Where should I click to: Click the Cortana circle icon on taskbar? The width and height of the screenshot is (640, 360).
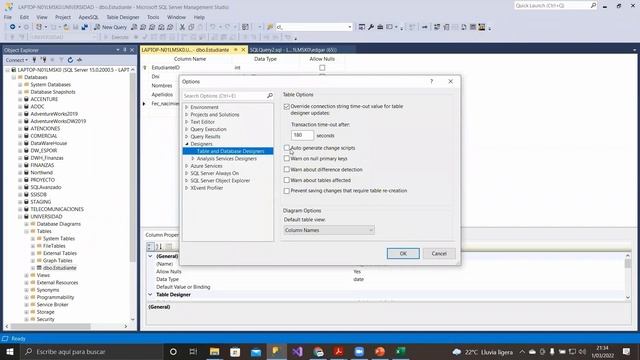pyautogui.click(x=173, y=351)
